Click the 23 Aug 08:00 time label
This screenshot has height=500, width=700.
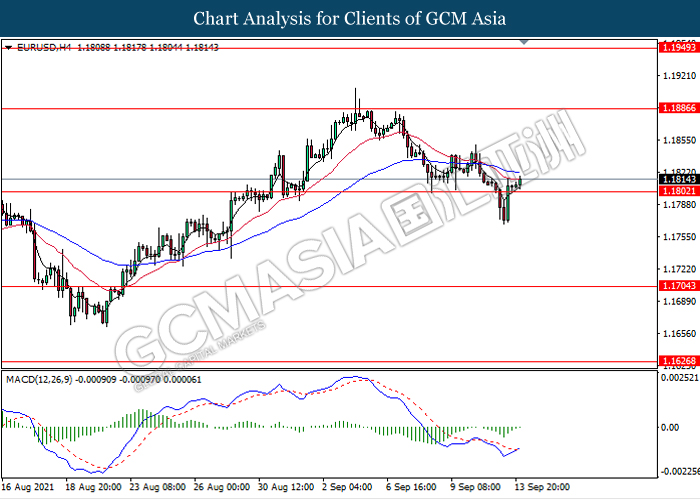pos(158,487)
